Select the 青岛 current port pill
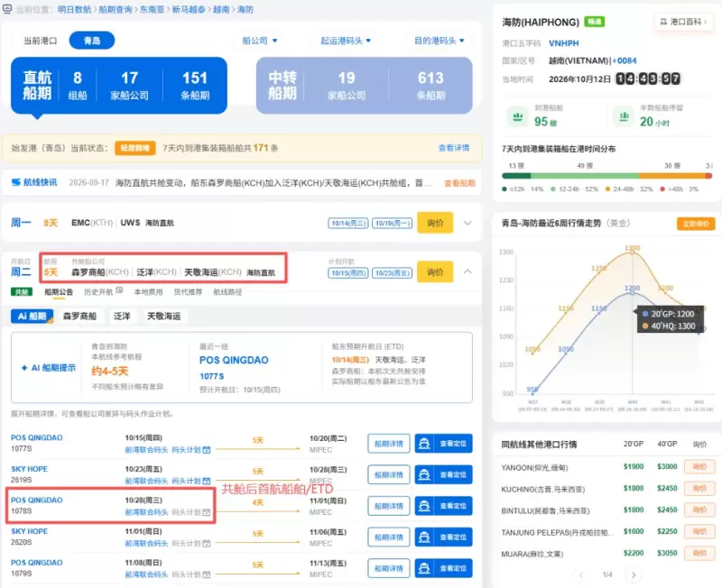Image resolution: width=722 pixels, height=588 pixels. coord(92,41)
